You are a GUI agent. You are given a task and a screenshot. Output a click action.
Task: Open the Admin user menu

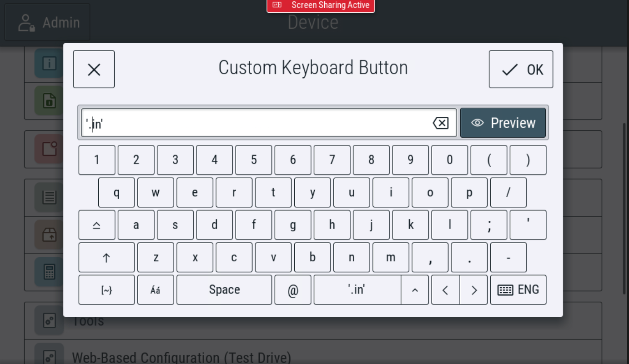[x=47, y=22]
